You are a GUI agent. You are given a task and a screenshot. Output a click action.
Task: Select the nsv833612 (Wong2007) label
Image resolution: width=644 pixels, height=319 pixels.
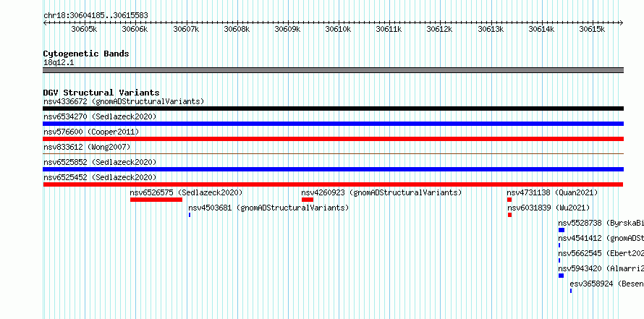(87, 147)
